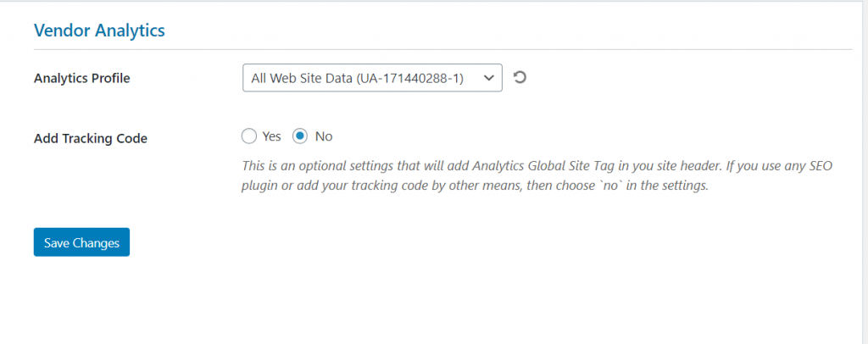This screenshot has height=344, width=868.
Task: Click the "No" label text
Action: point(324,136)
